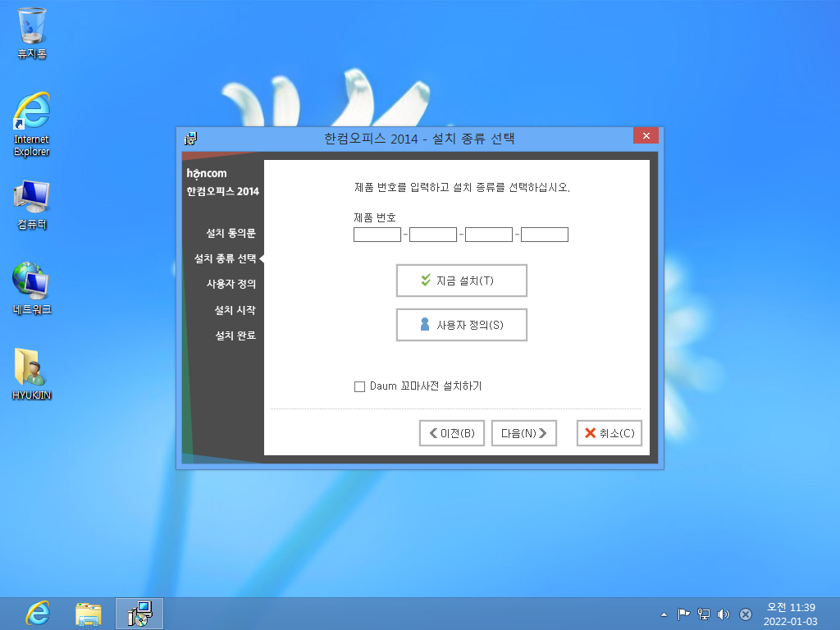840x630 pixels.
Task: Go back with 이전(B) button
Action: tap(452, 433)
